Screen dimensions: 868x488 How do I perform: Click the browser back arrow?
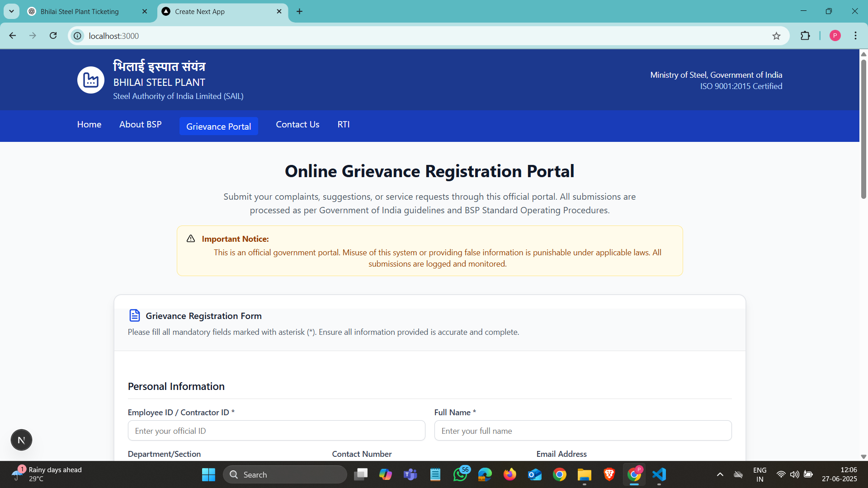[x=13, y=36]
